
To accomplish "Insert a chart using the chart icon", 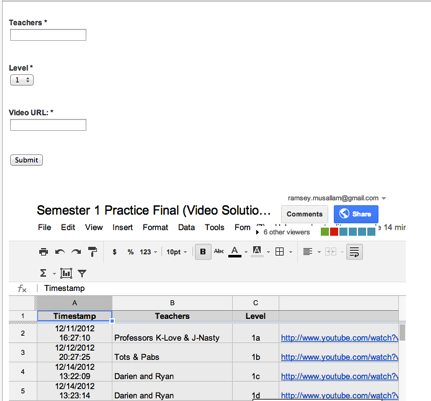I will (x=66, y=273).
